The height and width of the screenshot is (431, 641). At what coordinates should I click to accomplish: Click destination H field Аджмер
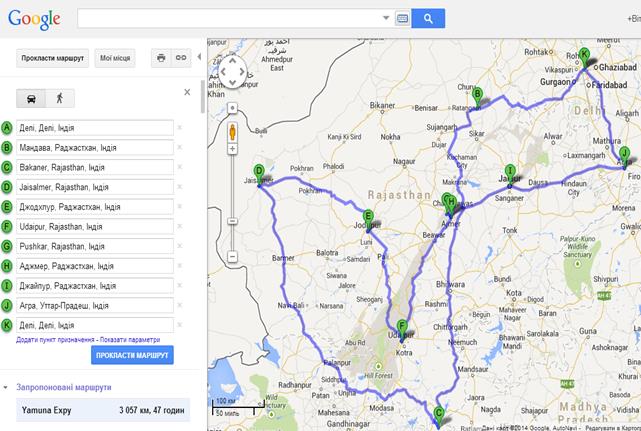(95, 266)
